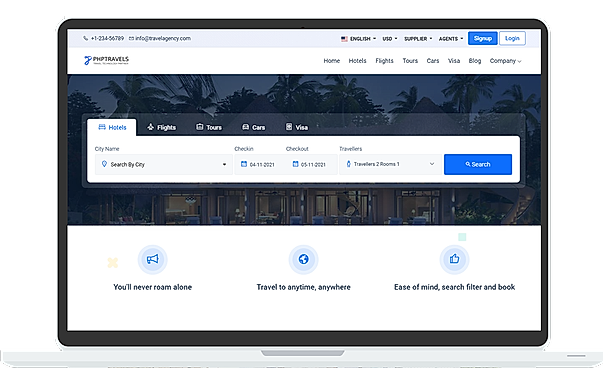The height and width of the screenshot is (368, 603).
Task: Open the Blog link in navigation
Action: pos(475,61)
